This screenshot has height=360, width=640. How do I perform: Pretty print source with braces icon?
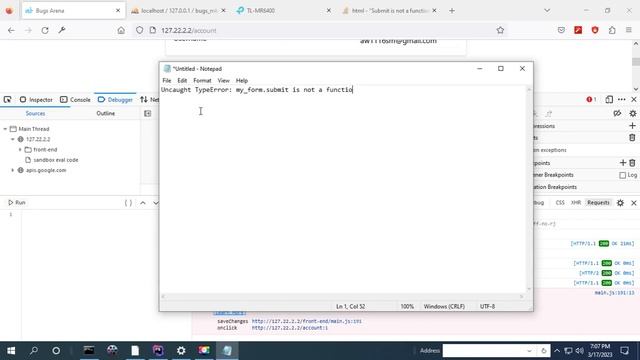[x=128, y=203]
